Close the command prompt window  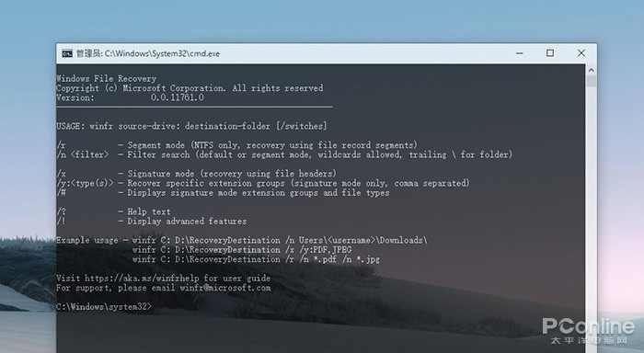[x=581, y=53]
